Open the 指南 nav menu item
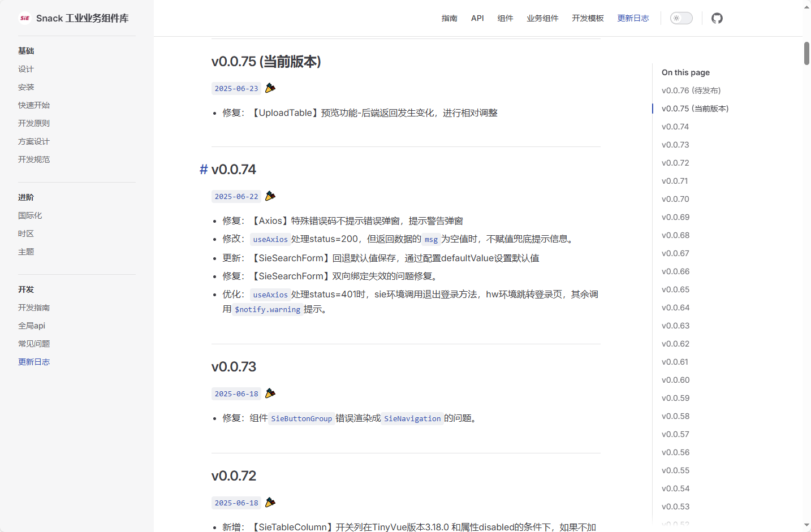 (450, 18)
